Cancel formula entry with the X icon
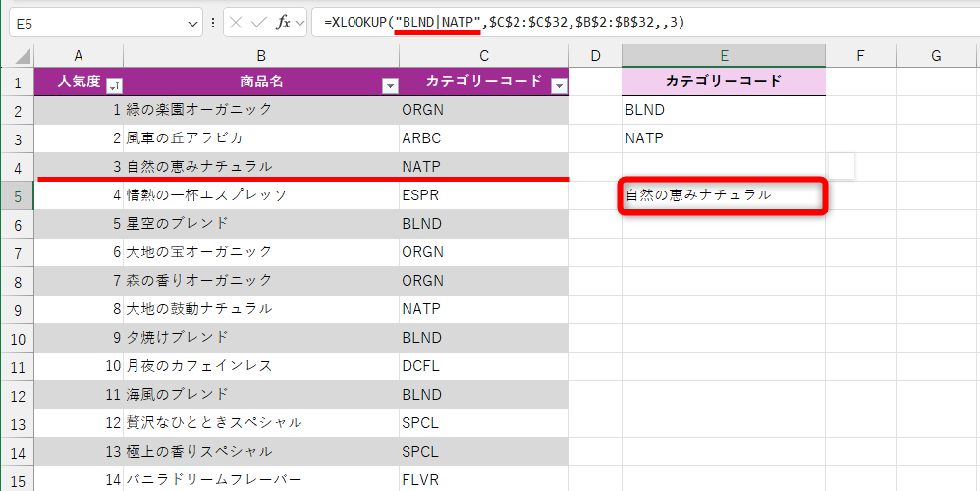 click(236, 23)
